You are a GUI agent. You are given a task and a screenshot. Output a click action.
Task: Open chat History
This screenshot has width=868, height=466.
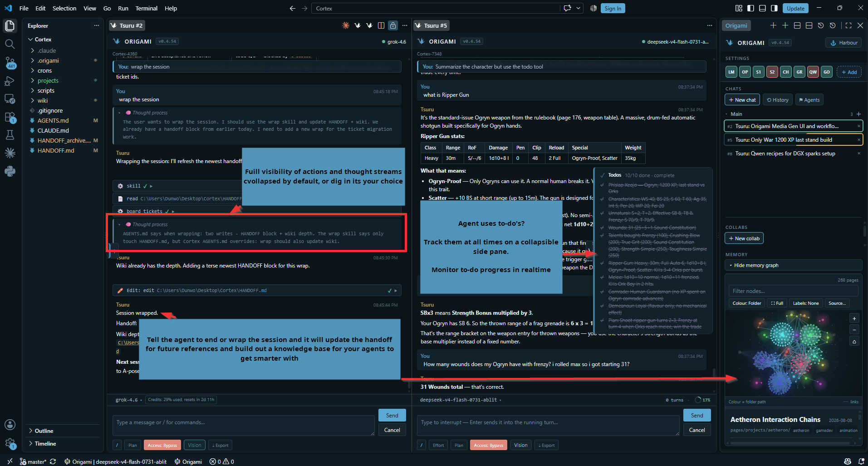point(778,100)
